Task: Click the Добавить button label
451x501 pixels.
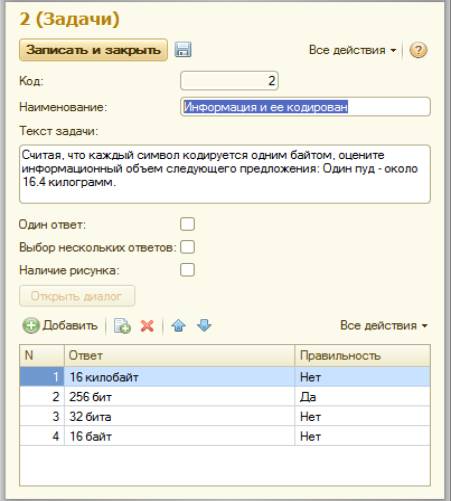Action: pos(70,325)
